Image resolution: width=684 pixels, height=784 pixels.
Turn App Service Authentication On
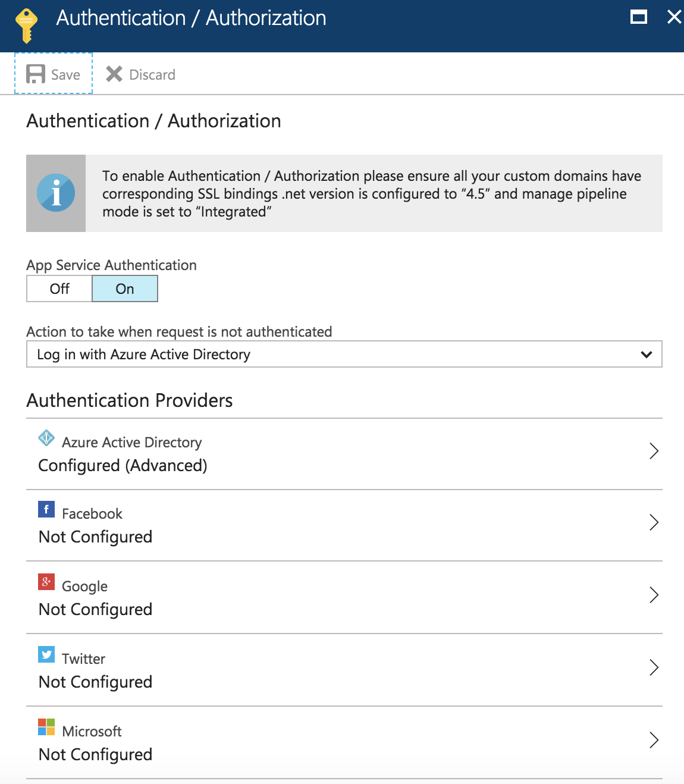point(125,288)
